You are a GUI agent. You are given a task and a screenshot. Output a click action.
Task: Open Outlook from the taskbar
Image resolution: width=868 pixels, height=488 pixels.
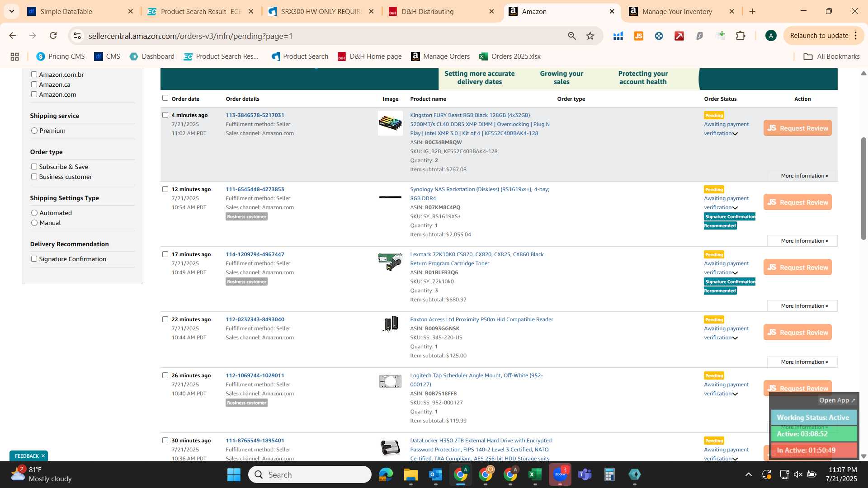[x=435, y=474]
